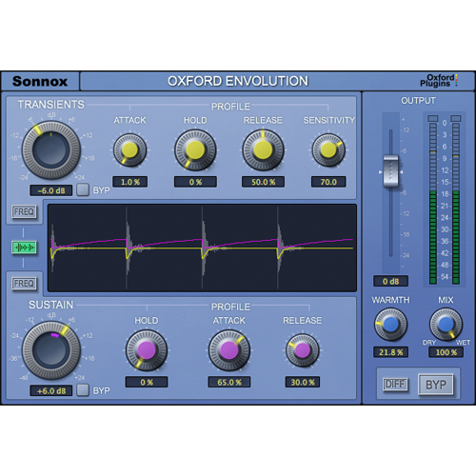Click the output fader handle

390,171
